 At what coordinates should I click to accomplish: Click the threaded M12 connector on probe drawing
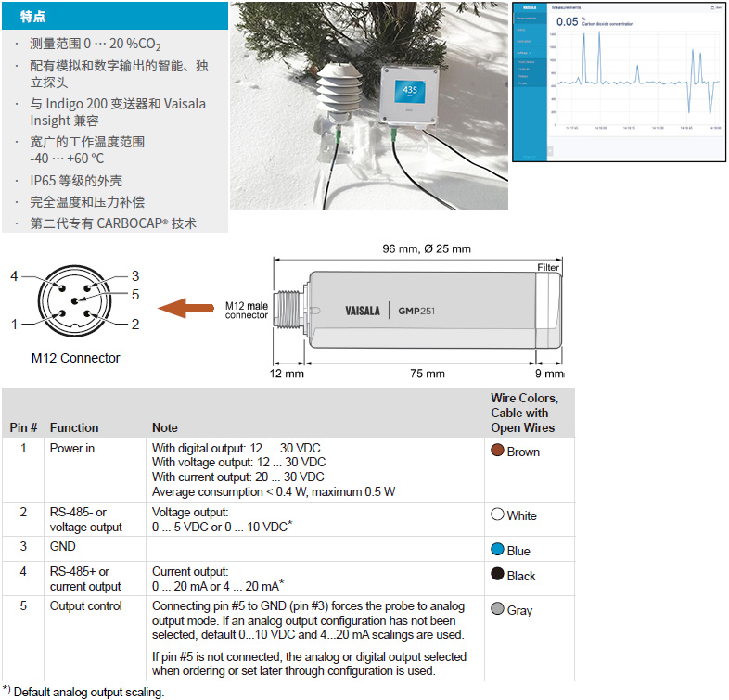289,309
